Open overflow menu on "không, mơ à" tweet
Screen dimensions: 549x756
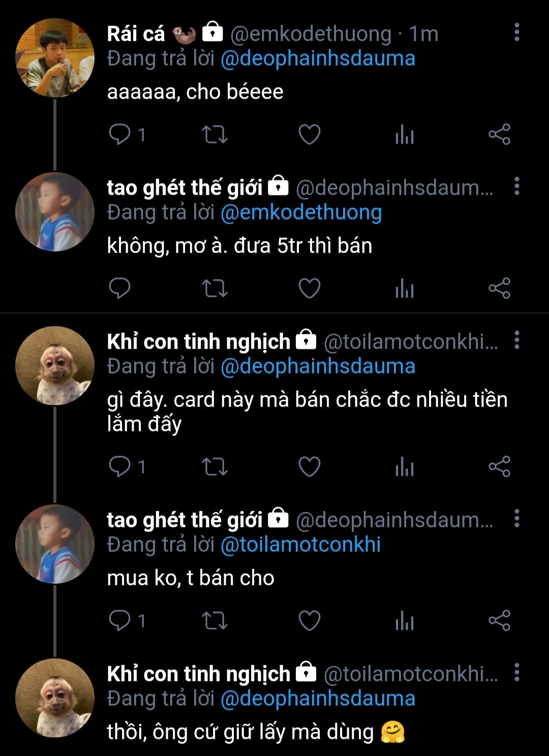[x=516, y=186]
